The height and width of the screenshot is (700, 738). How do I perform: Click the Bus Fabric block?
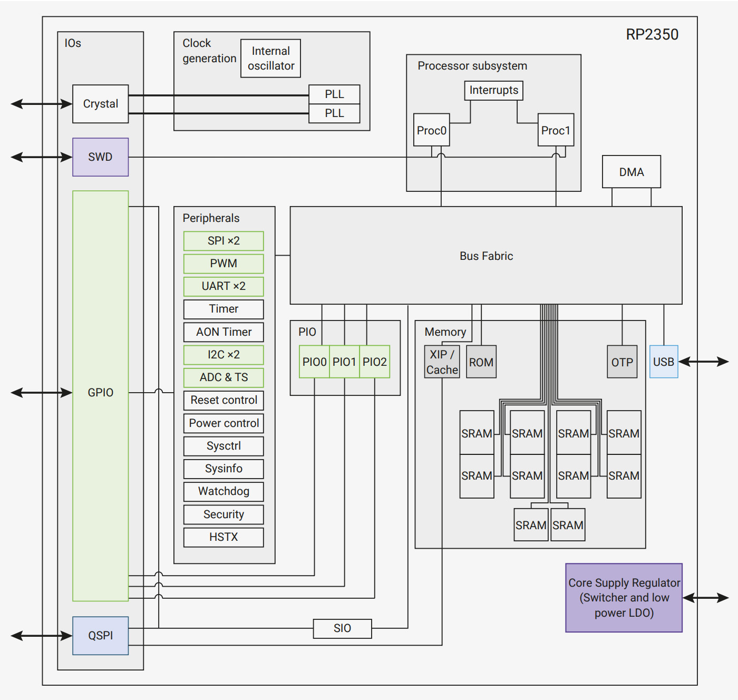click(x=486, y=256)
